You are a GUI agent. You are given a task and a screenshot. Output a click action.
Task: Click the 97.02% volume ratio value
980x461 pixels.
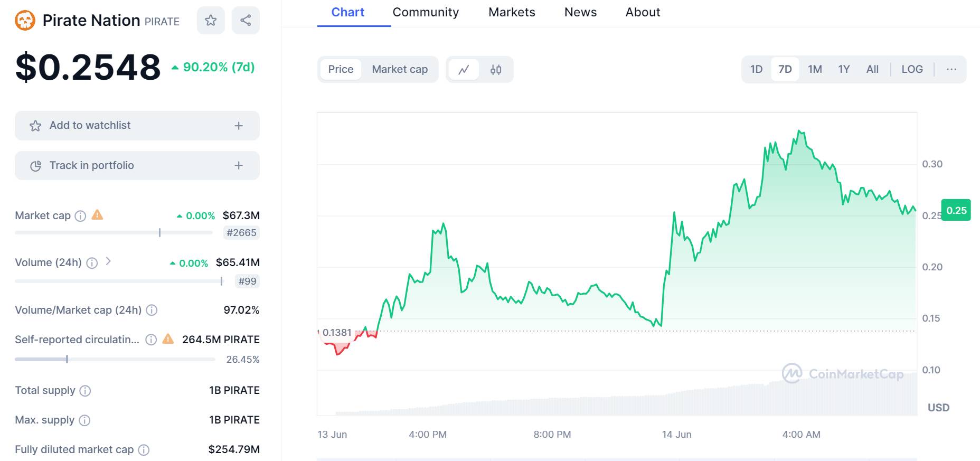point(241,310)
